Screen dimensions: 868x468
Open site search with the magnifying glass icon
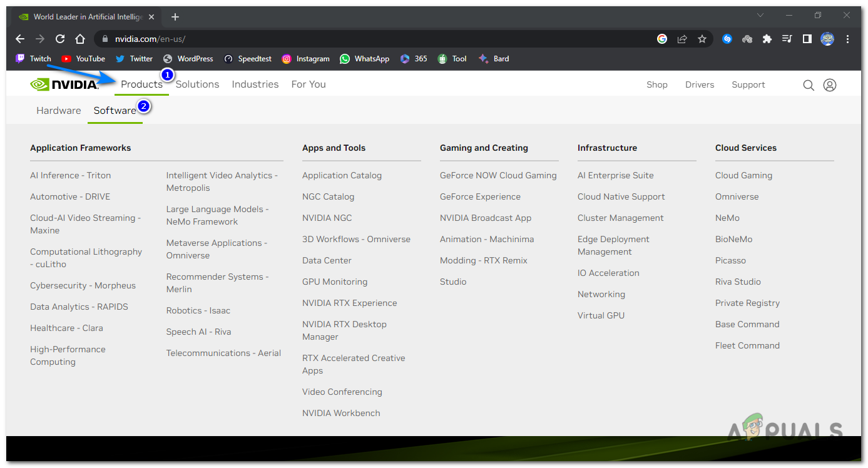(808, 84)
